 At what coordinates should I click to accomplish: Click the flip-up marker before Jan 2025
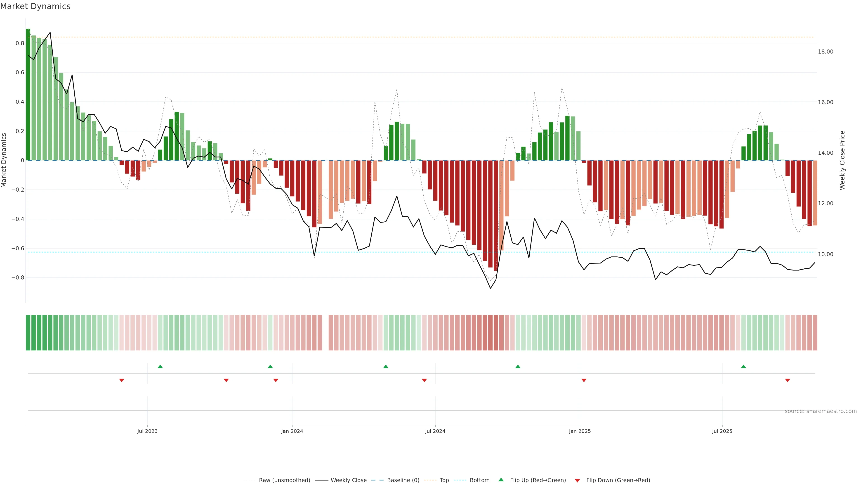click(x=518, y=366)
